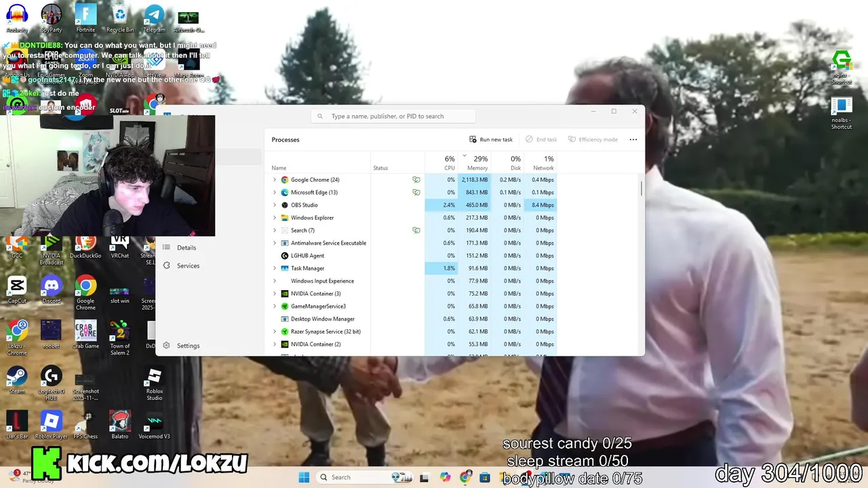Open the Voicemod V3 desktop shortcut

click(x=154, y=426)
